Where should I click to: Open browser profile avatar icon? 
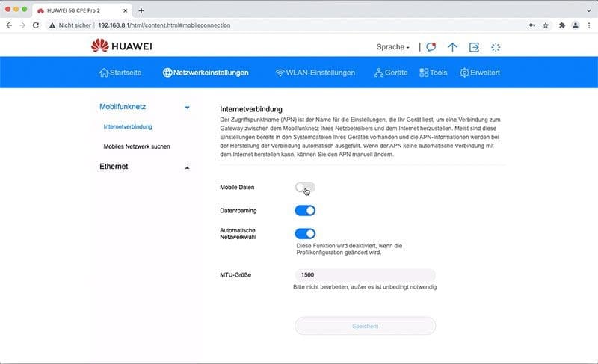click(576, 25)
